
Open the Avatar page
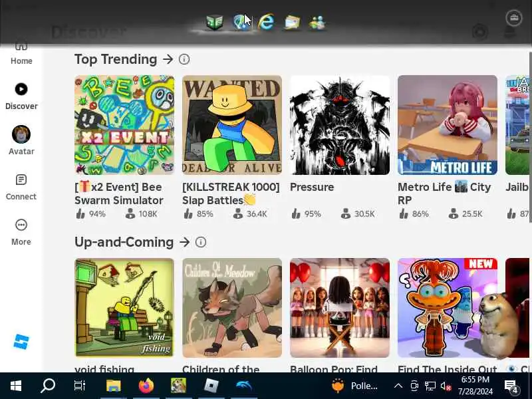tap(21, 140)
